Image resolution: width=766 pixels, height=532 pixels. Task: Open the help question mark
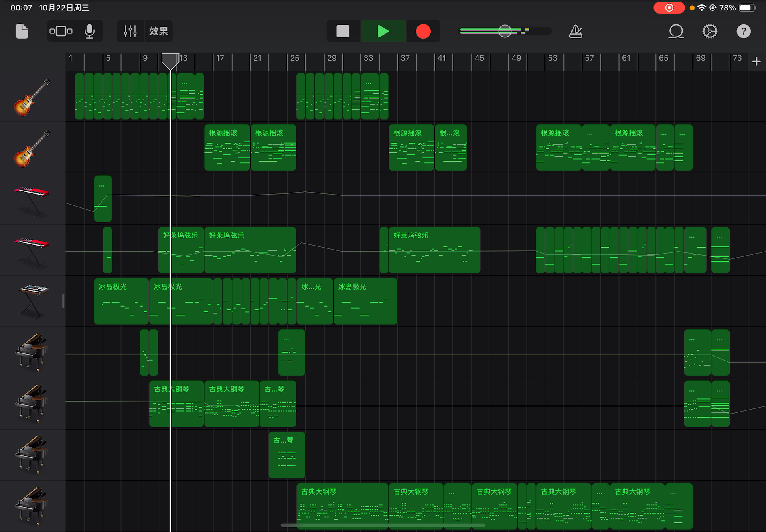click(x=743, y=31)
